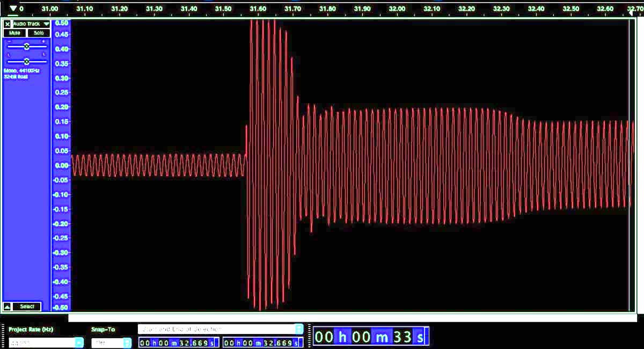Click the -0.50 label on vertical scale

61,308
